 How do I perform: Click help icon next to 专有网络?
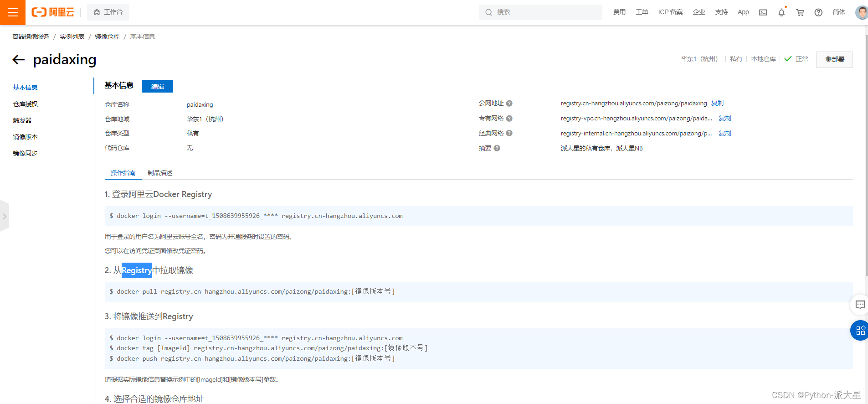509,119
